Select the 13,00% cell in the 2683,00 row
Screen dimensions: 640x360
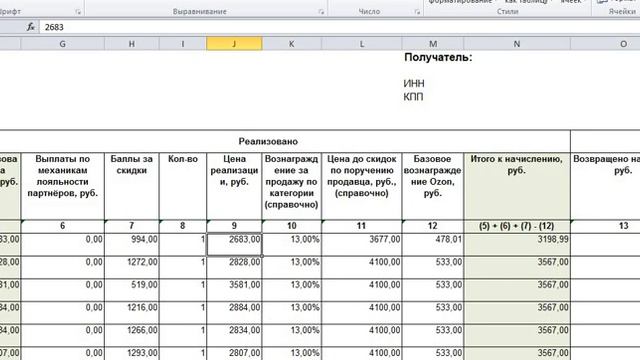(291, 244)
